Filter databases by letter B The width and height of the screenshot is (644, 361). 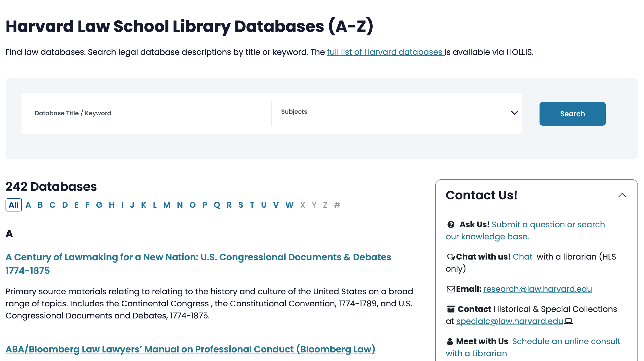coord(40,205)
